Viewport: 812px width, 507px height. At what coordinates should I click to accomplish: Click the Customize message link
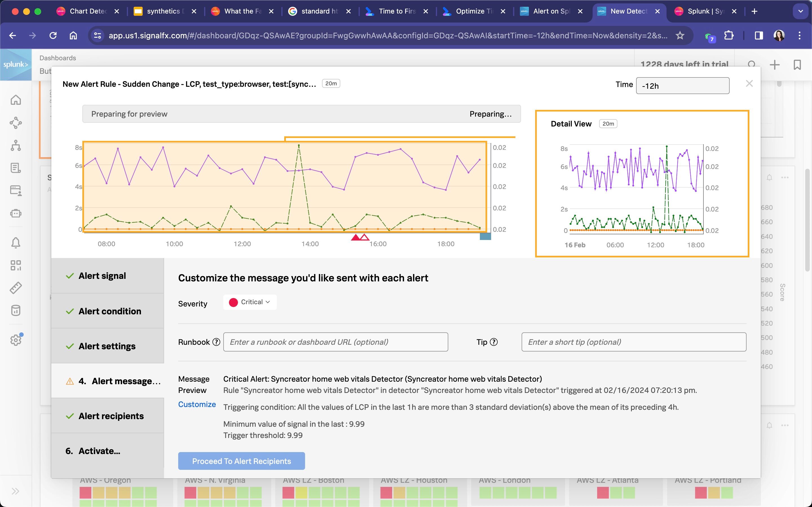tap(197, 404)
